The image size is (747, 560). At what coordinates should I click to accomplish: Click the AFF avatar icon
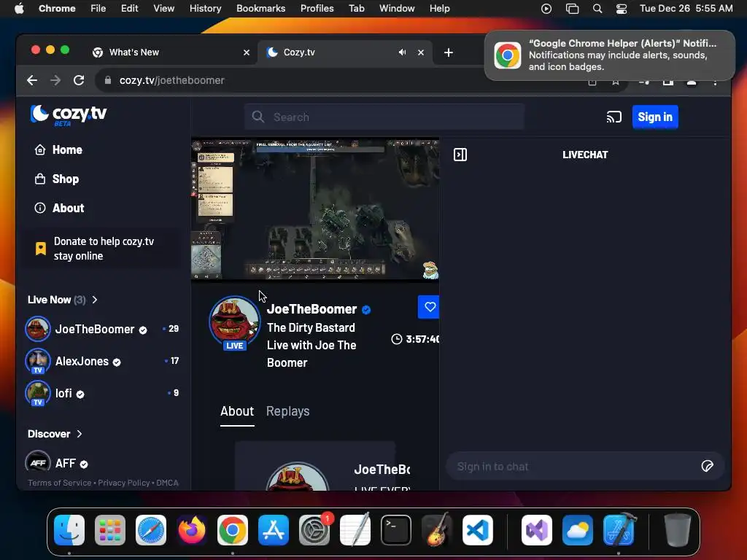pos(38,463)
